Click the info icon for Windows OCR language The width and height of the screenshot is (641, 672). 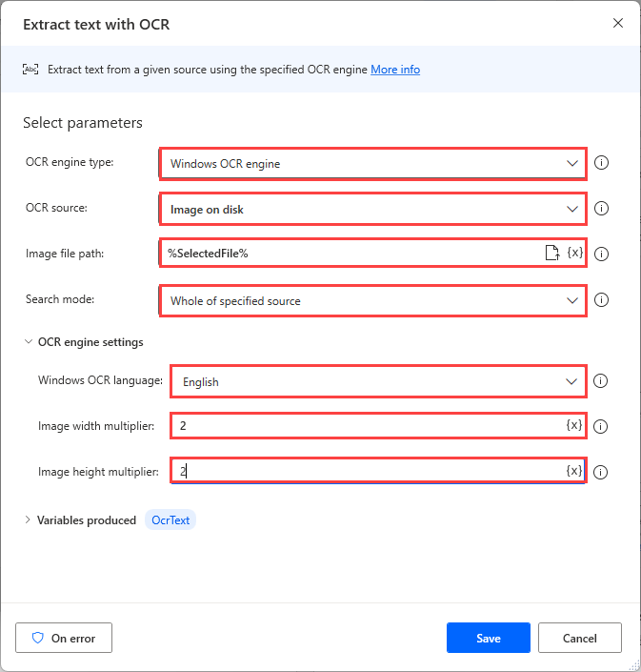click(601, 381)
